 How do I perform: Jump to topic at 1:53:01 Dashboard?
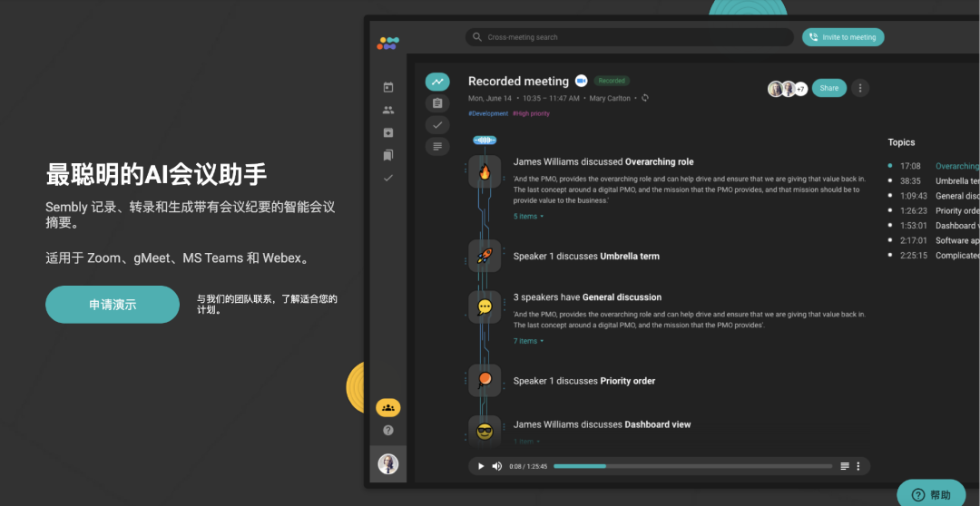coord(933,226)
